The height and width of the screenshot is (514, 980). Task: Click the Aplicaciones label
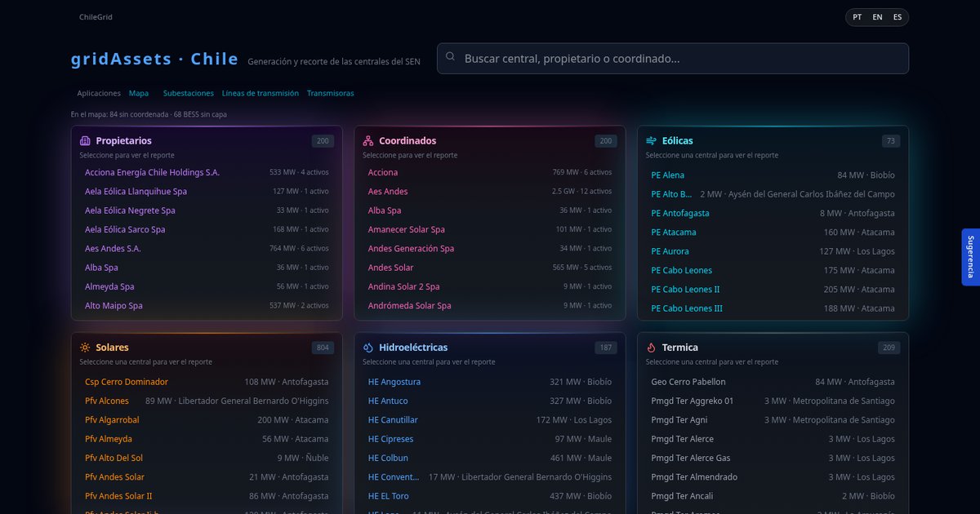point(99,93)
